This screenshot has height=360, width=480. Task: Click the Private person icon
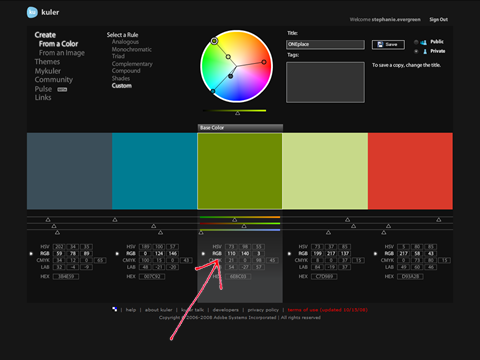click(x=425, y=51)
